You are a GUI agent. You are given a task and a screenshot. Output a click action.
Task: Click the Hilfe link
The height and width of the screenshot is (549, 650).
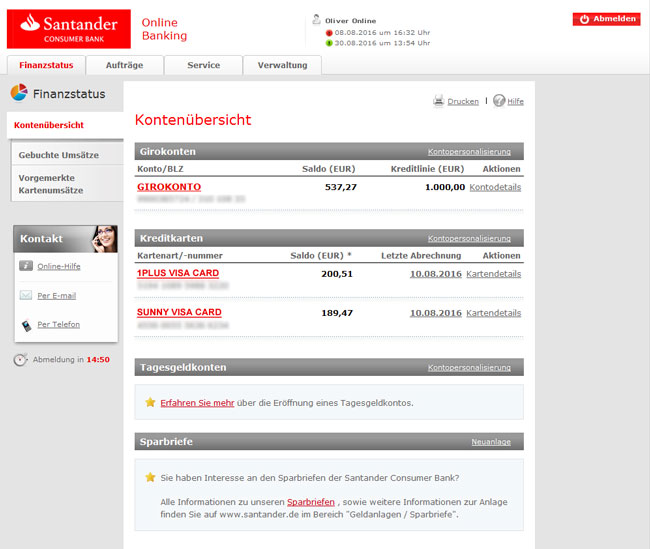(515, 102)
